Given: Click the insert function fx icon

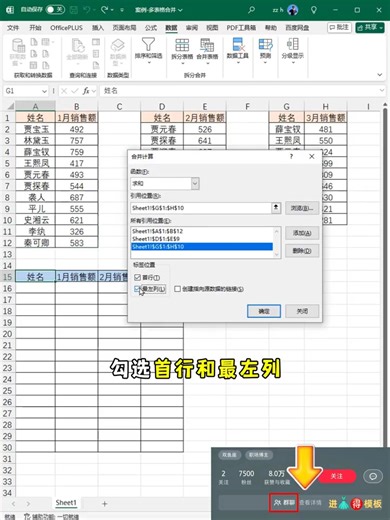Looking at the screenshot, I should click(x=86, y=91).
